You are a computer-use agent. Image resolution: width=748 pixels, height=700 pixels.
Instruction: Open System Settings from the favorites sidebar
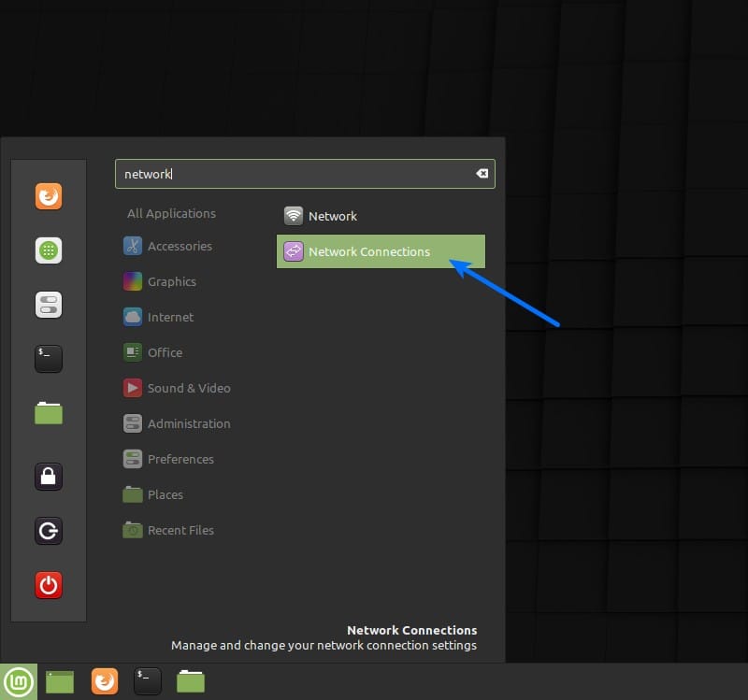[x=49, y=305]
